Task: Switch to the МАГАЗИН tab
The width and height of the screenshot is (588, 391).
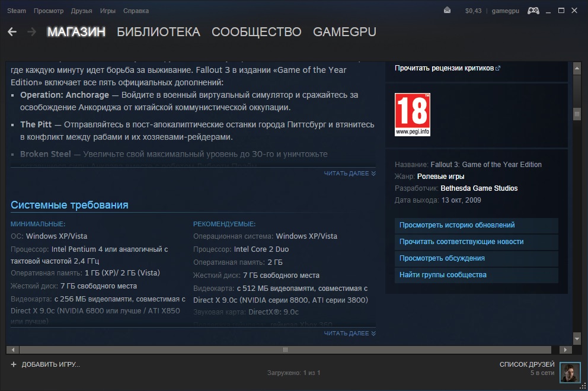Action: [x=76, y=32]
